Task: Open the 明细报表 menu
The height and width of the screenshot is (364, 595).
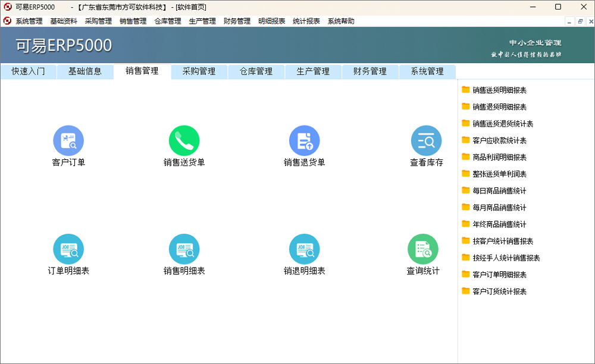Action: click(272, 21)
